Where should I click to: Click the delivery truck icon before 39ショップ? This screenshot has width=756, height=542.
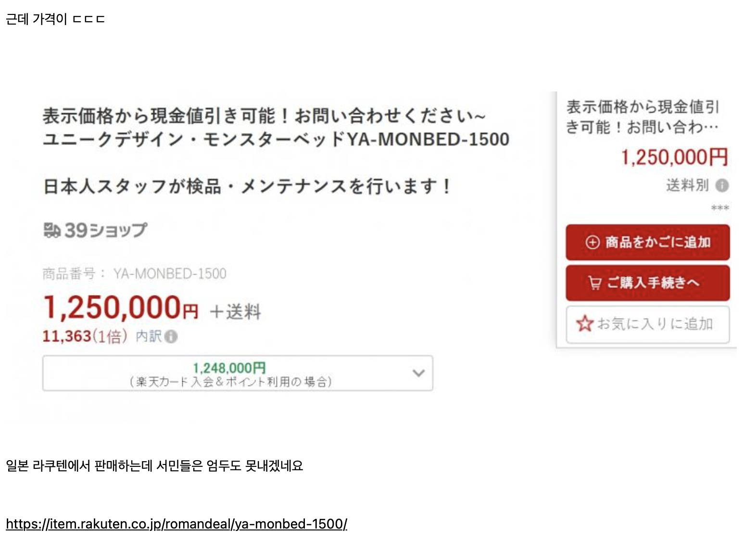tap(52, 230)
